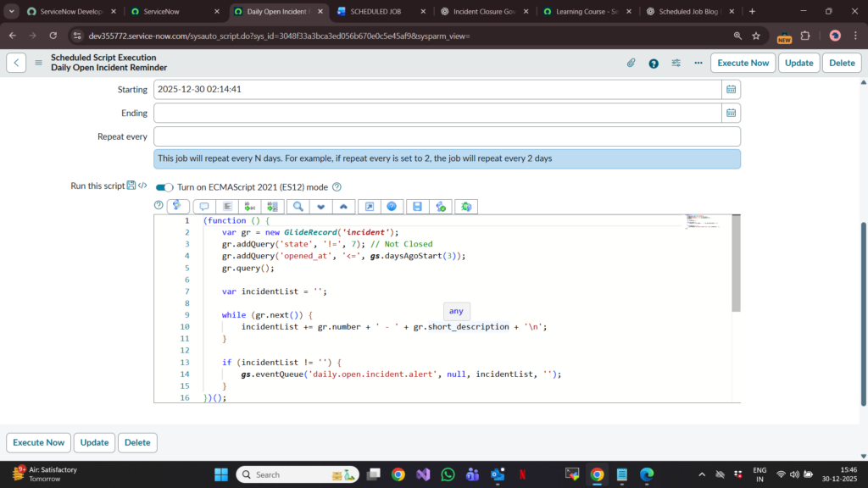Click the blue editor help question icon
The height and width of the screenshot is (488, 868).
pos(392,206)
